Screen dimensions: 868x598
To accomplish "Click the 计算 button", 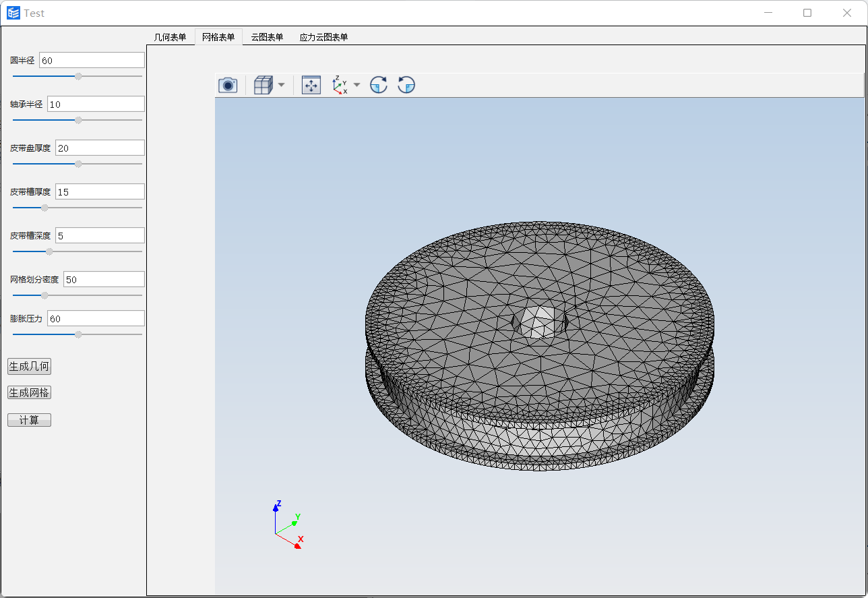I will (x=29, y=420).
